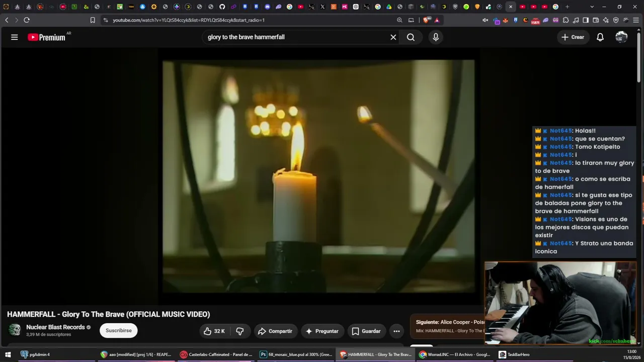Open the Brave Wallet icon
644x362 pixels.
tap(596, 20)
